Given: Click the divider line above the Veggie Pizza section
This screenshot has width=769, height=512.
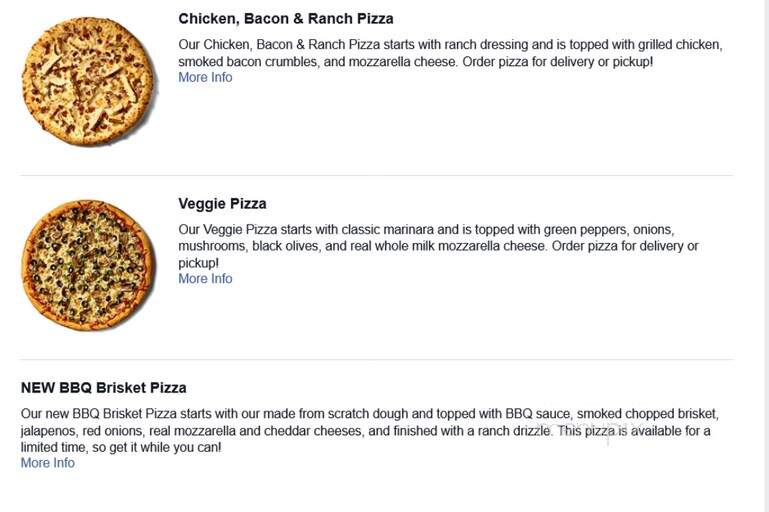Looking at the screenshot, I should tap(377, 175).
